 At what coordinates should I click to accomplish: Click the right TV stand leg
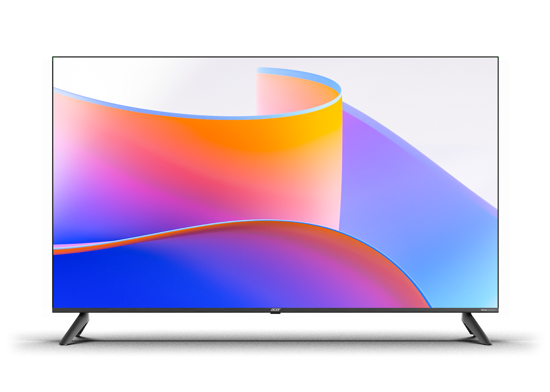click(476, 329)
